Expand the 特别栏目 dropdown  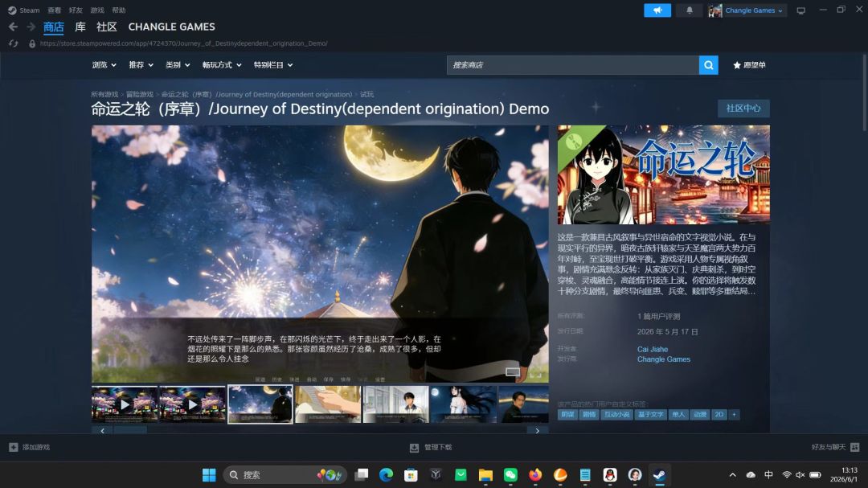pos(273,65)
